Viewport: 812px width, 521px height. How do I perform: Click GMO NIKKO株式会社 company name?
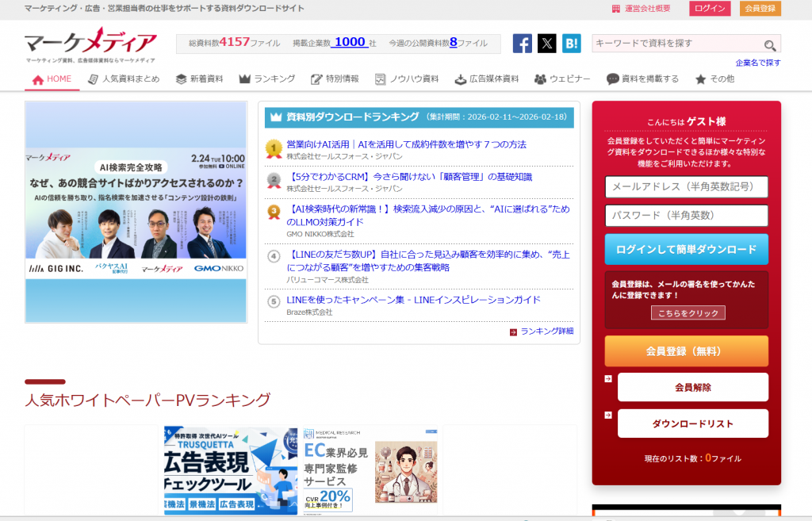click(x=320, y=235)
